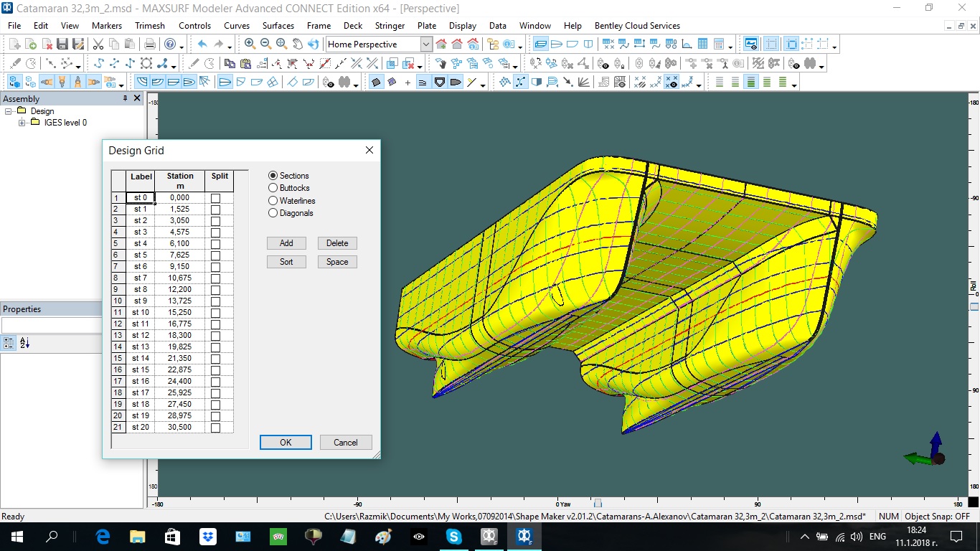The width and height of the screenshot is (980, 551).
Task: Click the st 10 label cell
Action: (x=141, y=312)
